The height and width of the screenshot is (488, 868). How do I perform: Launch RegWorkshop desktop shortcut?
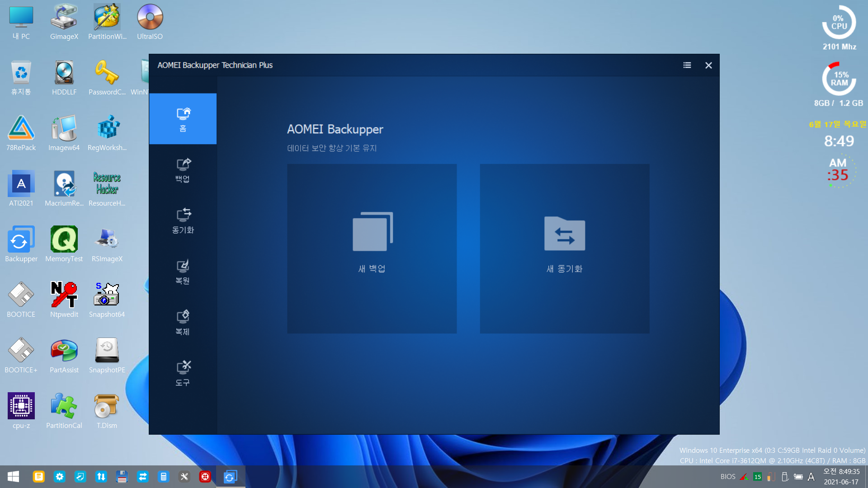(107, 134)
